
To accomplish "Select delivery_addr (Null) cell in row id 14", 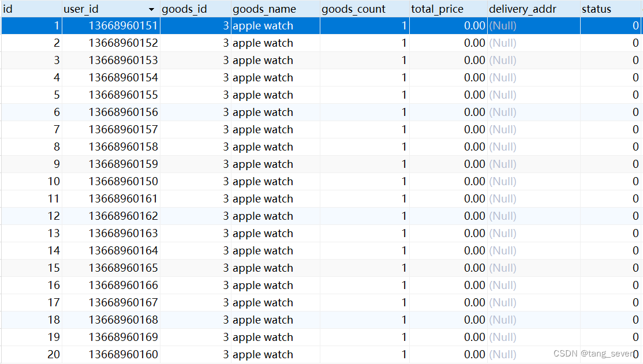I will [x=534, y=250].
